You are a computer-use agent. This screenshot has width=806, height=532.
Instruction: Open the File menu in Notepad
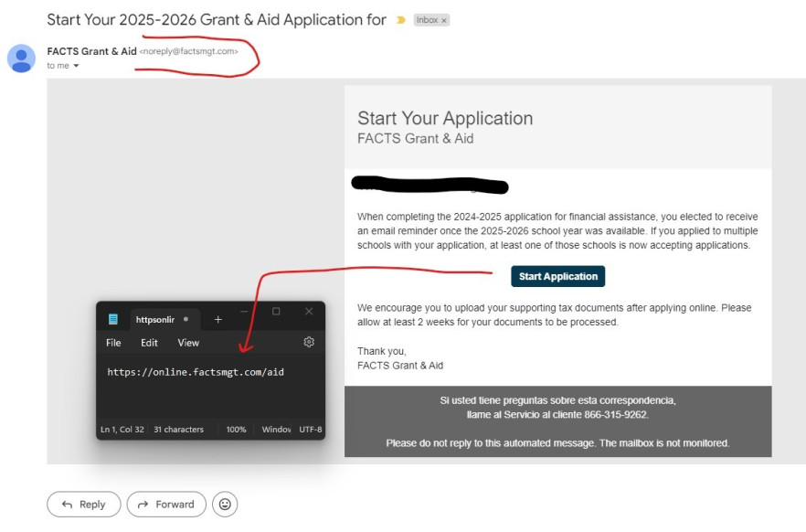(x=113, y=343)
